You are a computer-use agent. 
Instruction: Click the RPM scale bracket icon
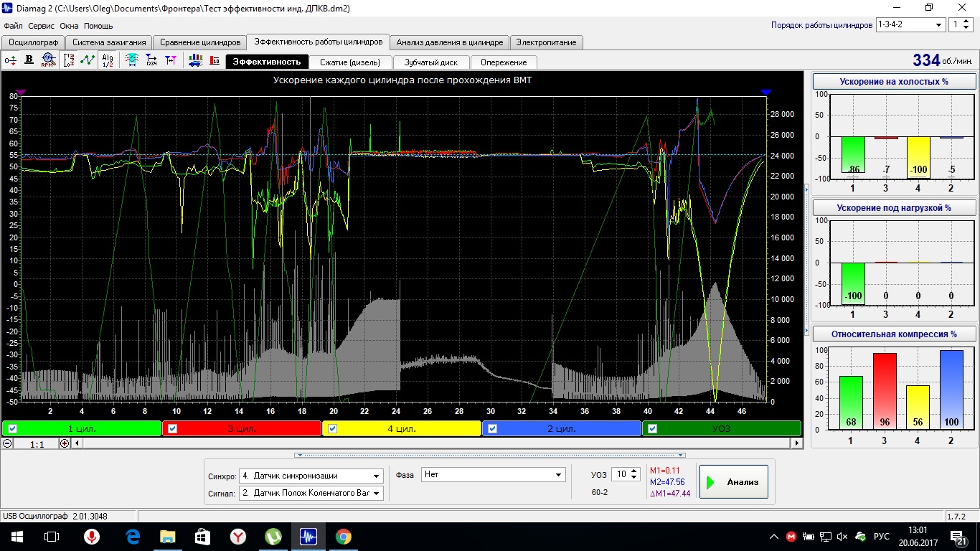tap(70, 61)
